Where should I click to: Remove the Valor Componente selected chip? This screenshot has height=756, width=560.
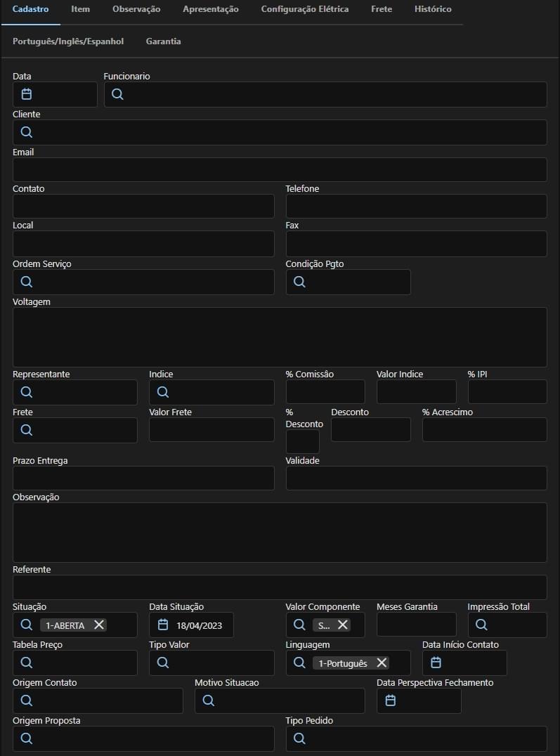click(342, 625)
